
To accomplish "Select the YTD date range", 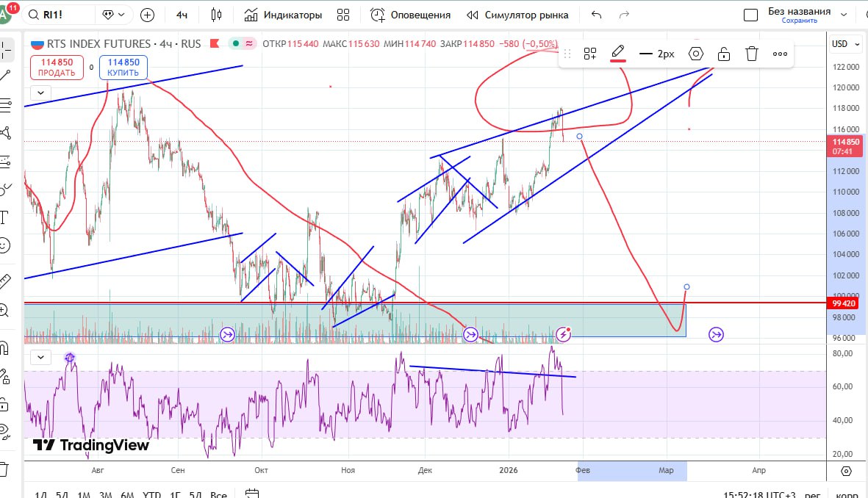I will coord(151,494).
